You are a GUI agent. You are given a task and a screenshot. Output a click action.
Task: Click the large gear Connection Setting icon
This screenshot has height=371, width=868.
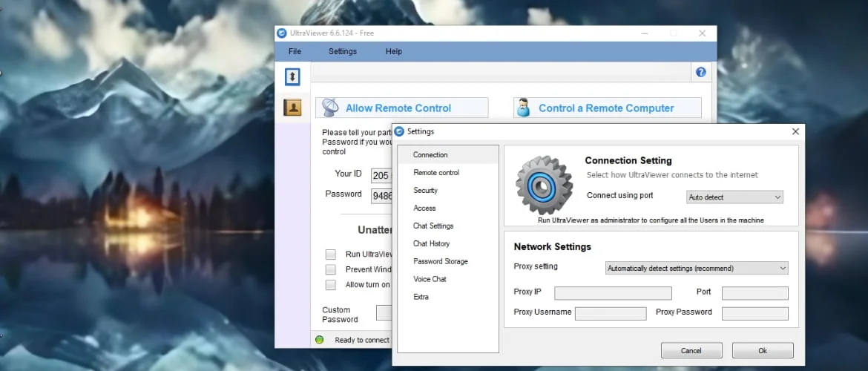coord(544,185)
